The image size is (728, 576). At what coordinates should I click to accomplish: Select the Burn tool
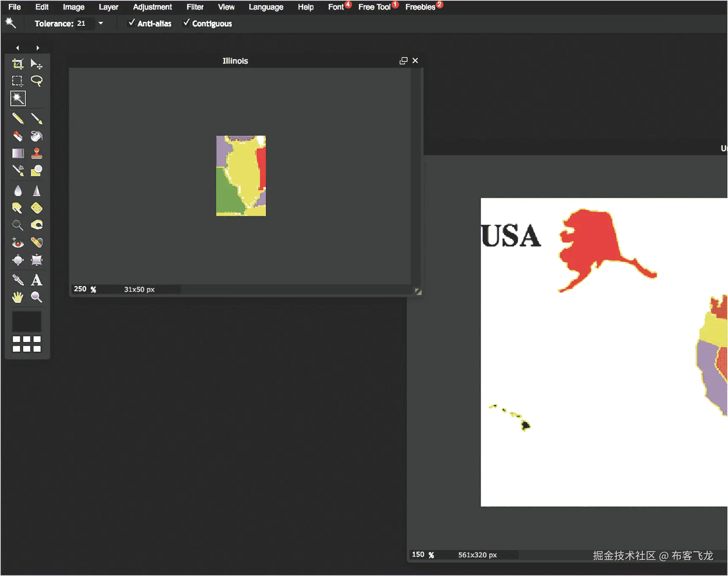coord(37,225)
